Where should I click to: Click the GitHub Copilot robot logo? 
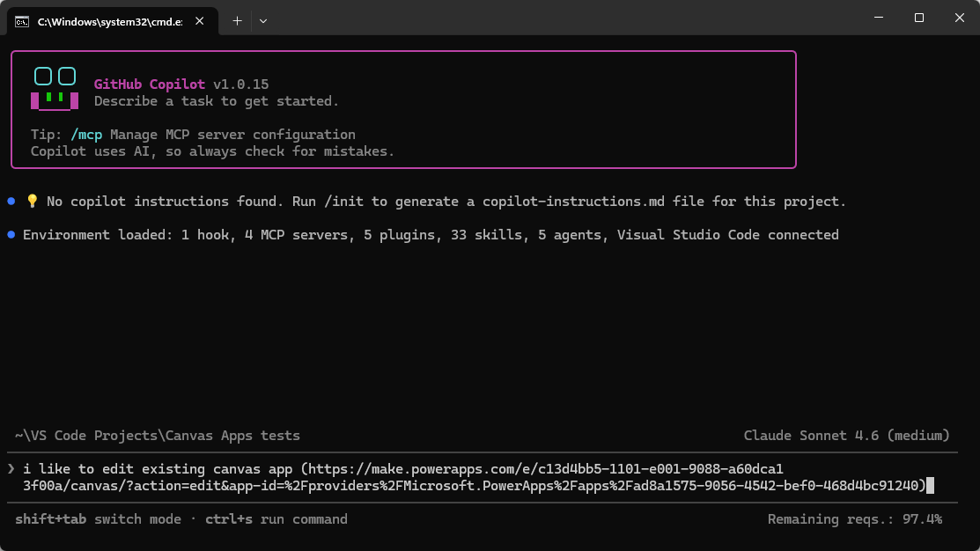click(55, 89)
